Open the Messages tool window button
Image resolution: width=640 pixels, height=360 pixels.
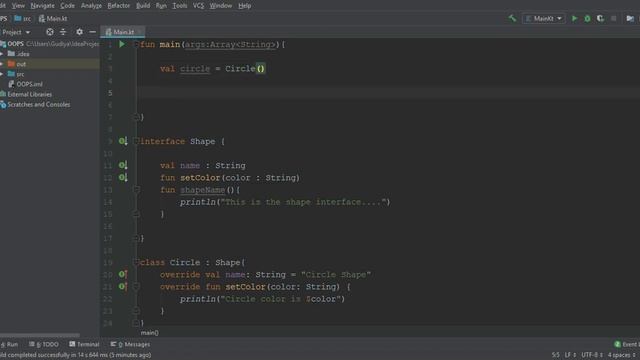pos(130,344)
